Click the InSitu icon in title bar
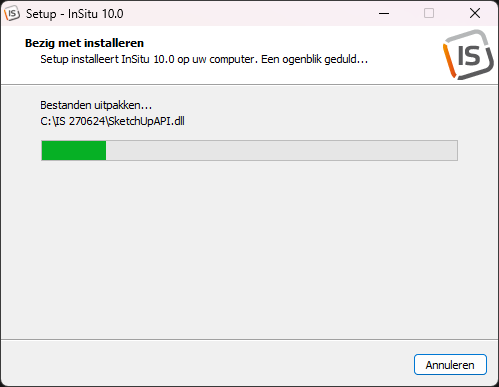The width and height of the screenshot is (499, 387). click(x=12, y=14)
